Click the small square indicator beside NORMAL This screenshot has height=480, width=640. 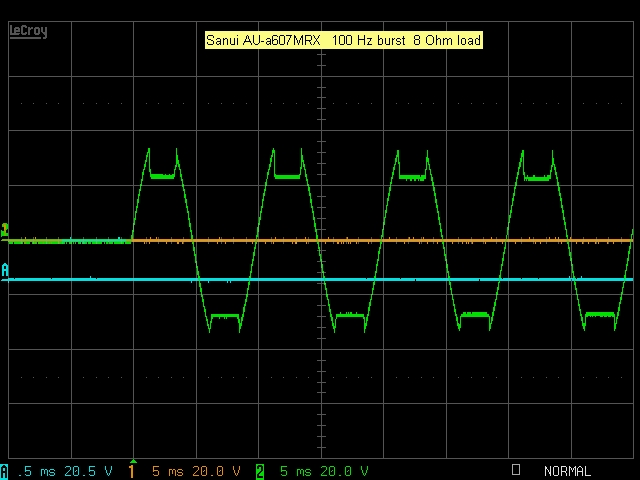click(516, 470)
